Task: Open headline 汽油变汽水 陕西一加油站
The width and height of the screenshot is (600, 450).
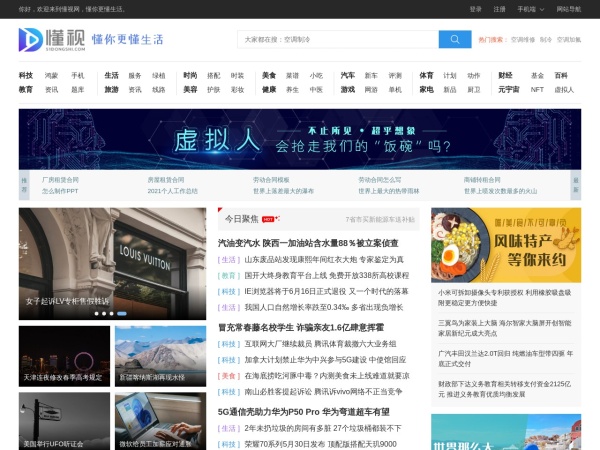Action: point(308,243)
